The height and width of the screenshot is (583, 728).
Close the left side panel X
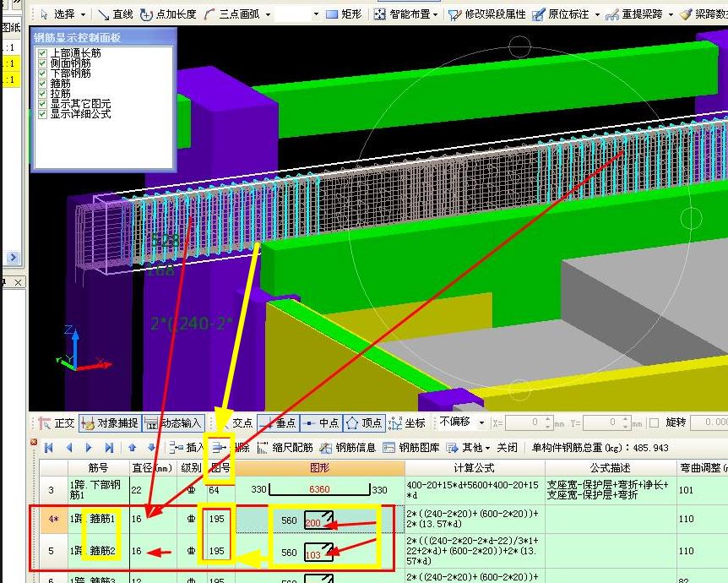pos(18,282)
